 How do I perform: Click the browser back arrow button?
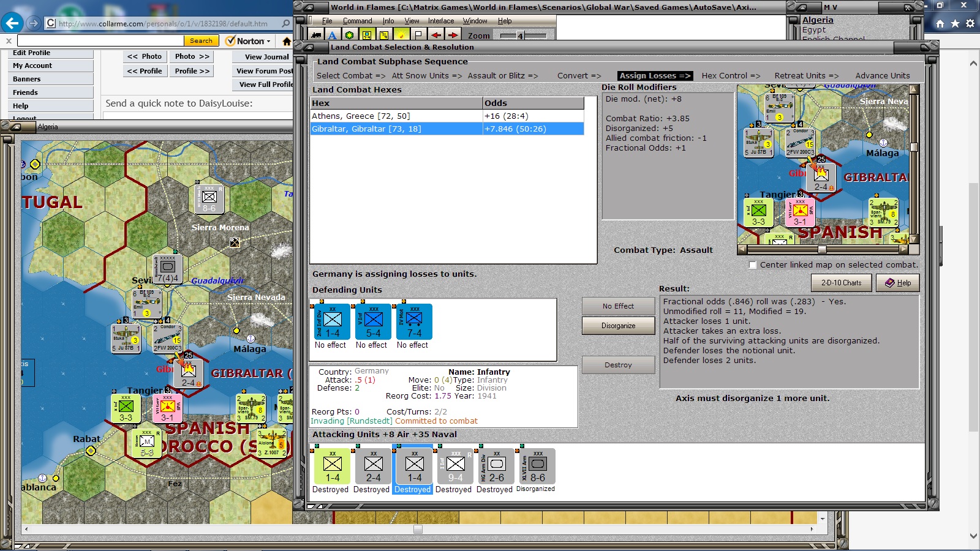click(12, 23)
